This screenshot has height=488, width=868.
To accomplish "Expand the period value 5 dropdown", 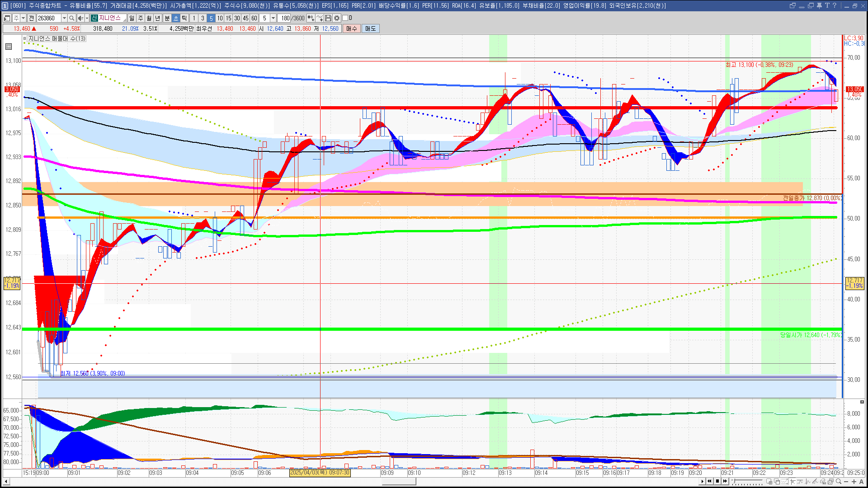I will (x=273, y=18).
